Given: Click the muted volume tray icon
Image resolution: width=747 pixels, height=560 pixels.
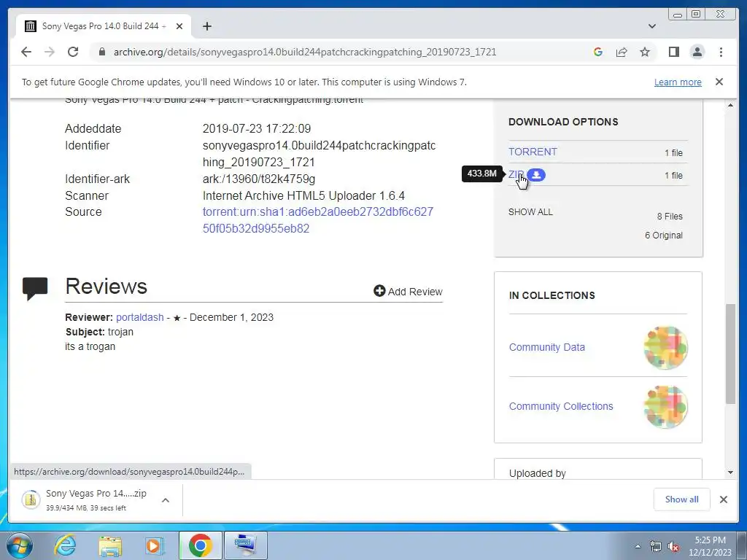Looking at the screenshot, I should point(673,547).
